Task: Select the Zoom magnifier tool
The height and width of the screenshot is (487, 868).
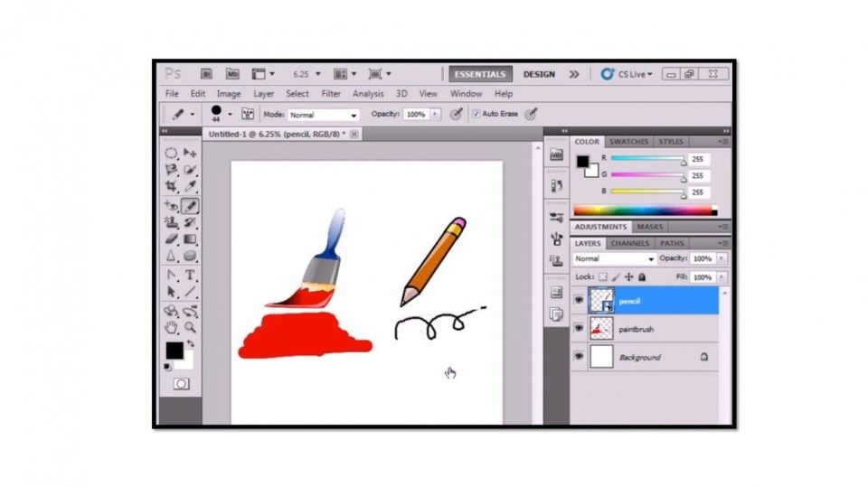Action: pos(190,328)
